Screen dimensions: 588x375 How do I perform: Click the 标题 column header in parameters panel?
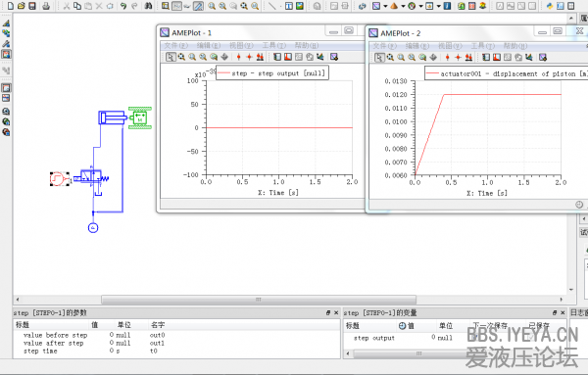pyautogui.click(x=23, y=325)
